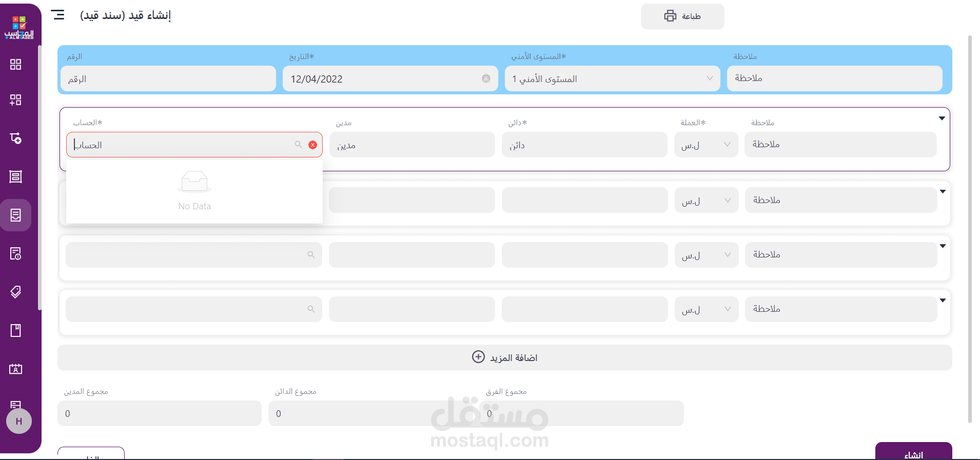
Task: Open the document-with-clock sidebar icon
Action: point(16,253)
